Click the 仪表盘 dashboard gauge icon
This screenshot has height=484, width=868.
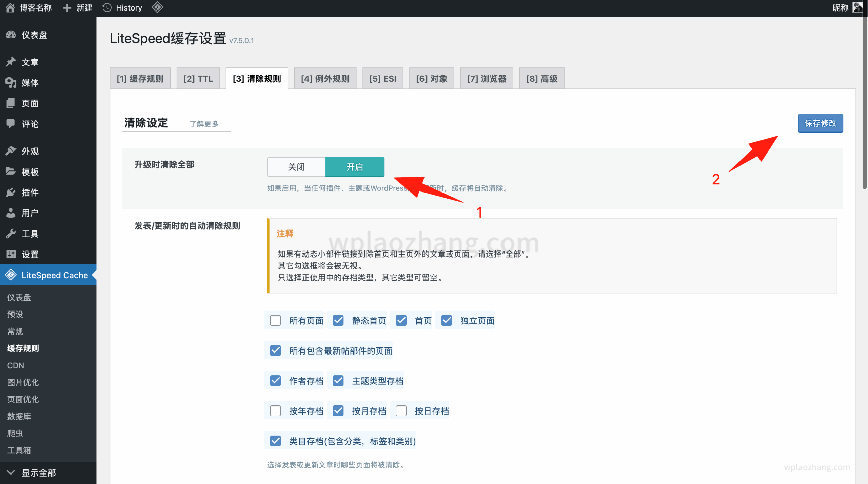[x=11, y=35]
